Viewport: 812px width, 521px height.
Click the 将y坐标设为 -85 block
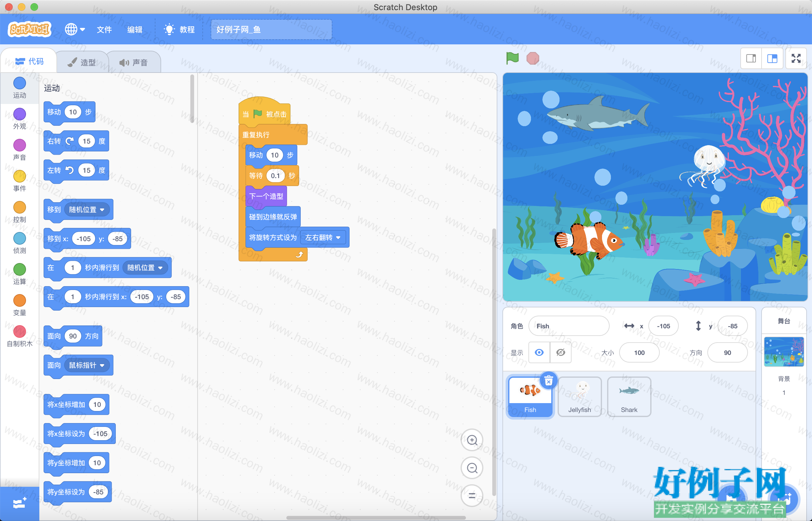pos(77,492)
